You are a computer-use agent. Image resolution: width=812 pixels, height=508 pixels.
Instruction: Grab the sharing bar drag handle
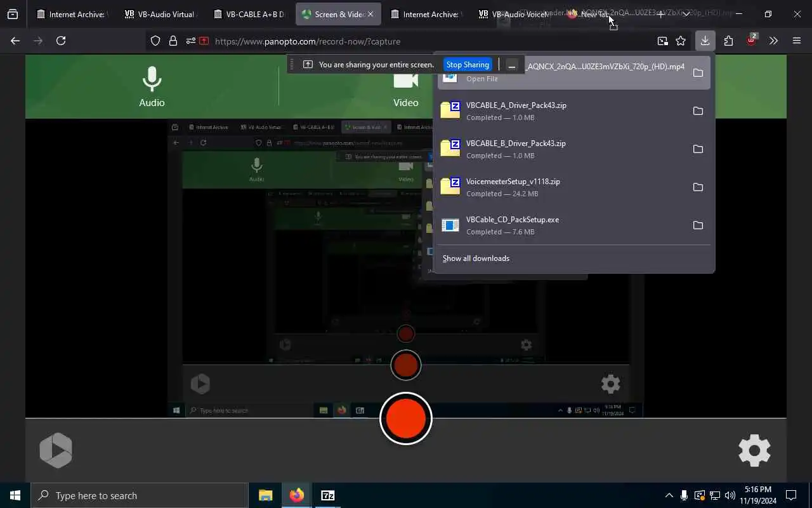[292, 65]
